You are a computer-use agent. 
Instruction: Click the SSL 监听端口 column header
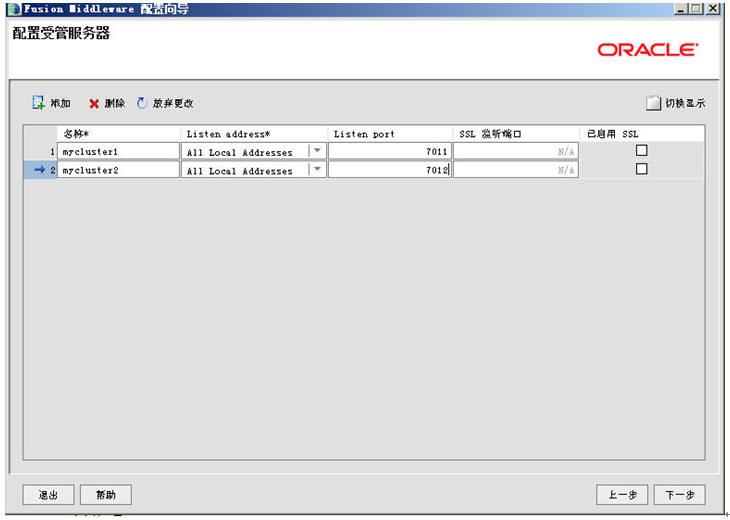coord(516,134)
